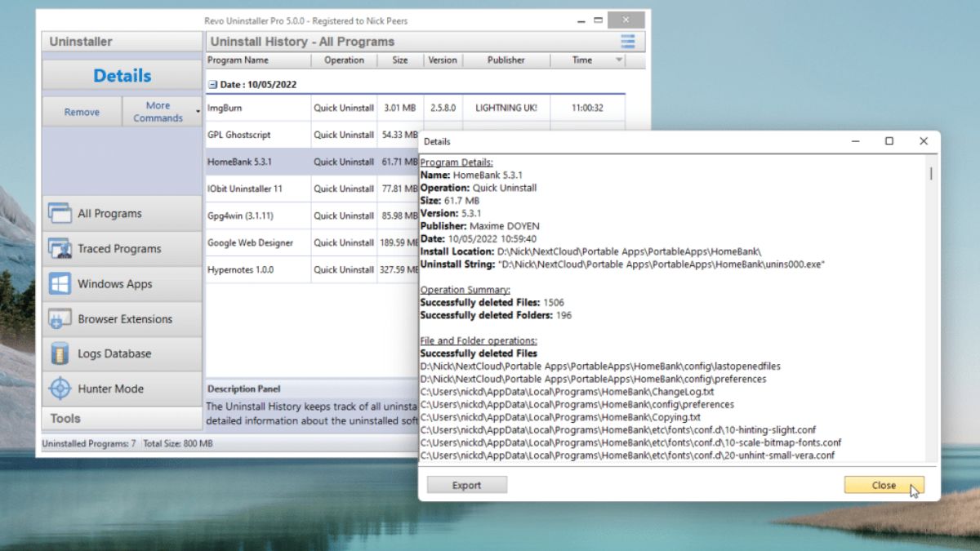
Task: Click the Remove button
Action: [82, 112]
